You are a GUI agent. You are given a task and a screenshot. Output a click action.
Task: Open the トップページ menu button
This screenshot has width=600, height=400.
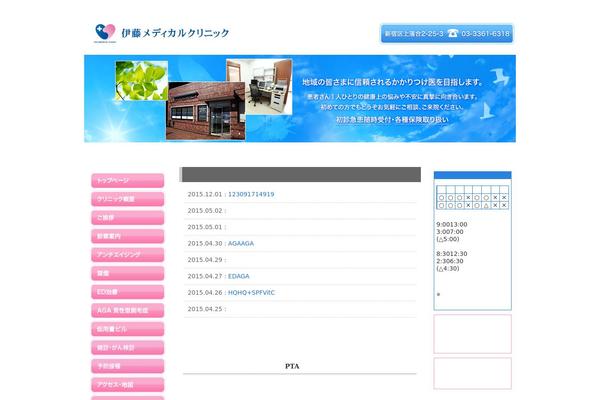127,181
